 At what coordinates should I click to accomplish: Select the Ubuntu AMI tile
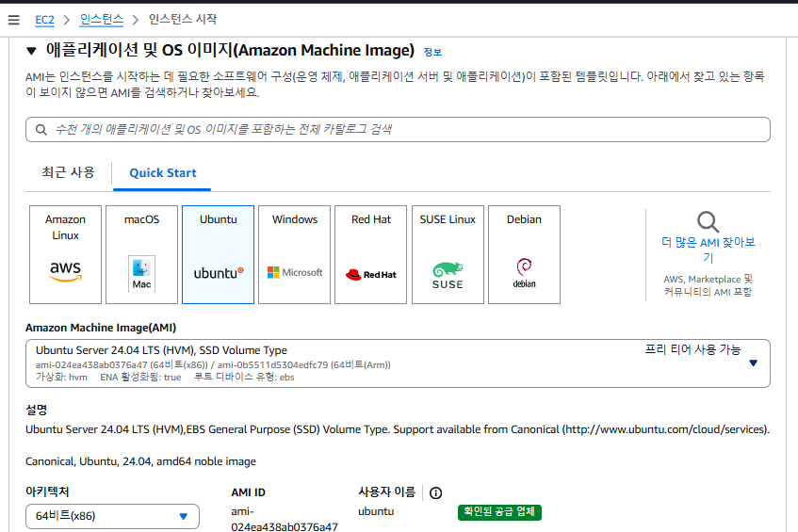click(x=218, y=254)
